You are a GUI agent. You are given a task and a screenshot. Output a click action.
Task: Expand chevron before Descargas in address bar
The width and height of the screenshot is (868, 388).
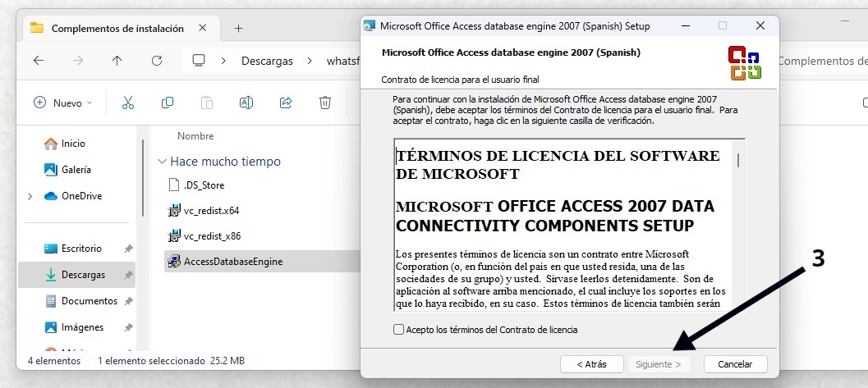coord(223,61)
